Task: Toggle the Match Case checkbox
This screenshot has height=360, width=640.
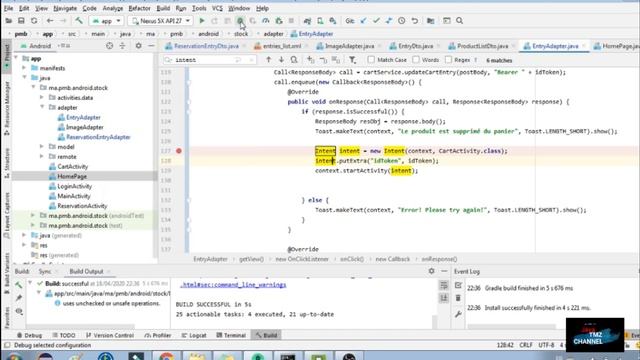Action: pyautogui.click(x=371, y=60)
